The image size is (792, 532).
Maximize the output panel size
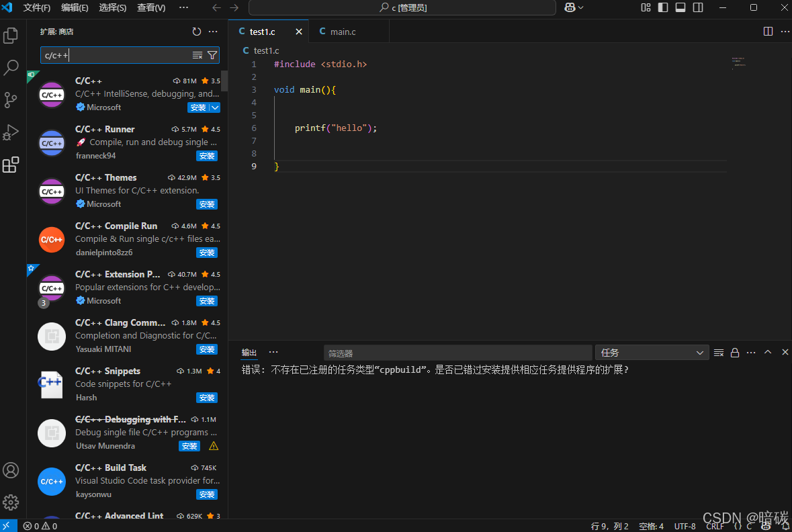[768, 352]
